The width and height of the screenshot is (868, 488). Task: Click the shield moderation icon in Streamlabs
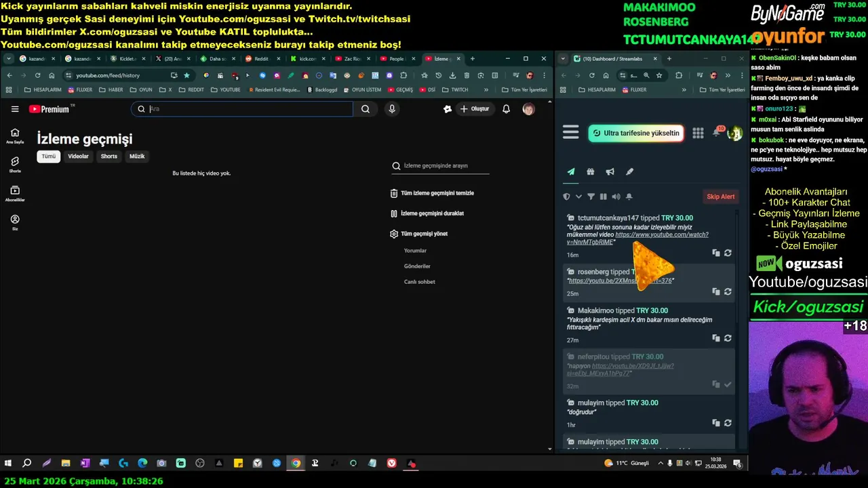click(567, 197)
